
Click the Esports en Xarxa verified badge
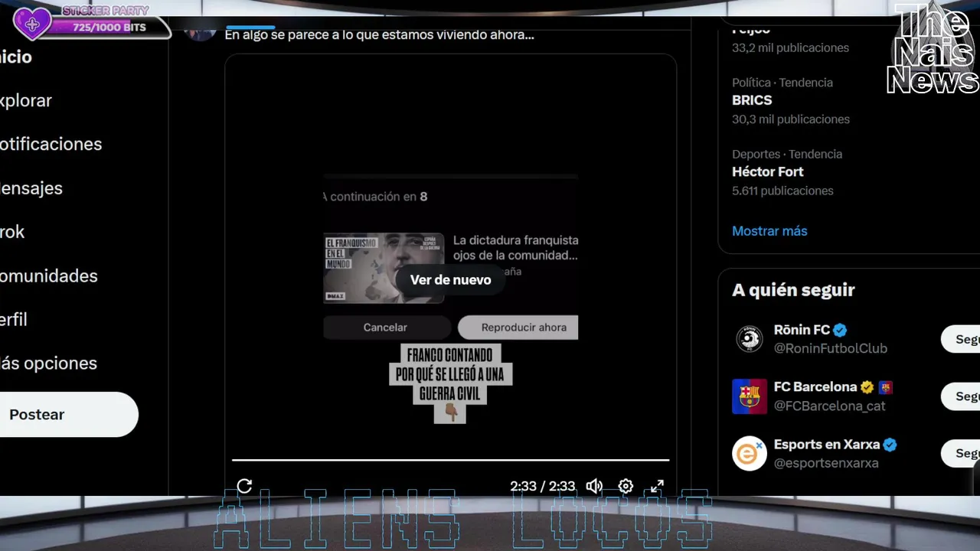890,445
